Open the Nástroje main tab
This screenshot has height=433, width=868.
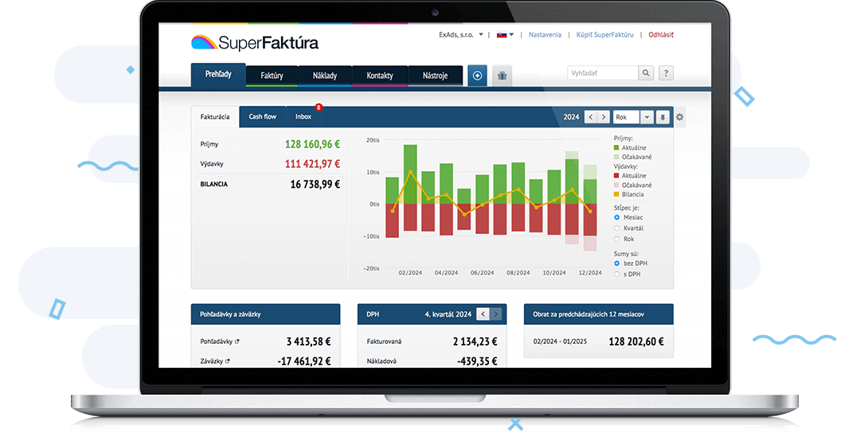435,76
